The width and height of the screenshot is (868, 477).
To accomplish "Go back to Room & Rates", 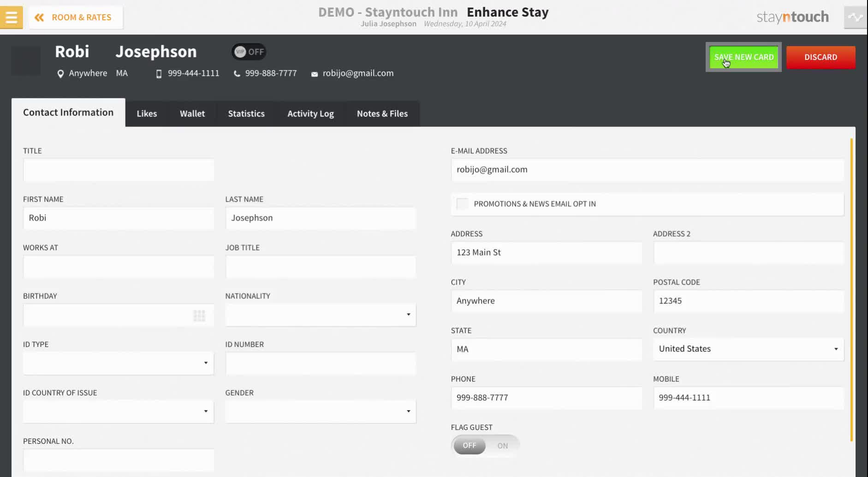I will [76, 18].
